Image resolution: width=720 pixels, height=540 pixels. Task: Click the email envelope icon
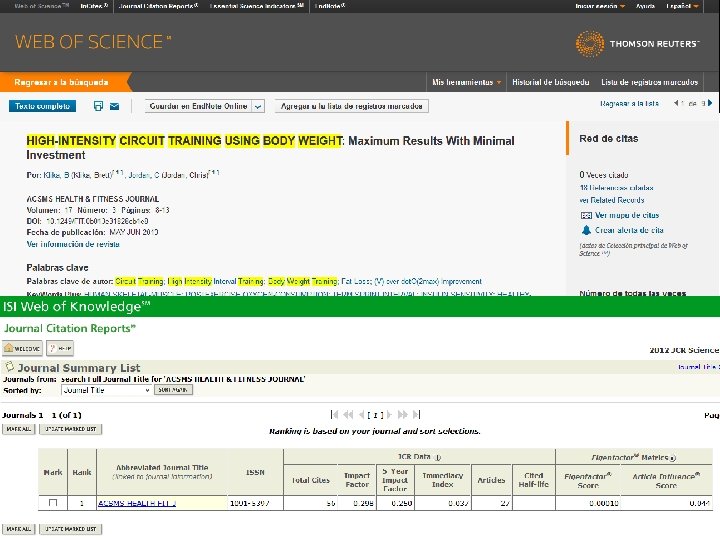coord(114,107)
